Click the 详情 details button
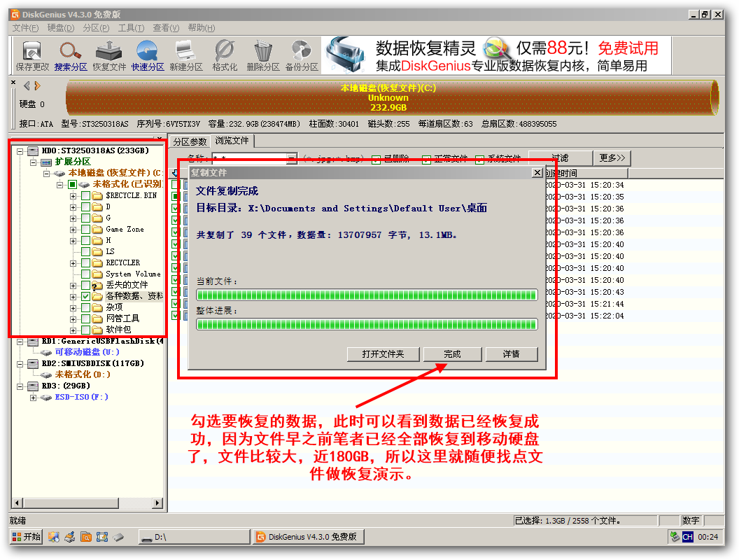The width and height of the screenshot is (739, 560). coord(512,354)
